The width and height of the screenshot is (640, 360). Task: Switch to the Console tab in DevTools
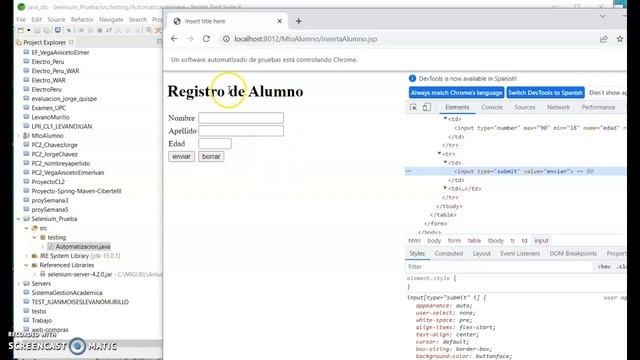tap(492, 107)
